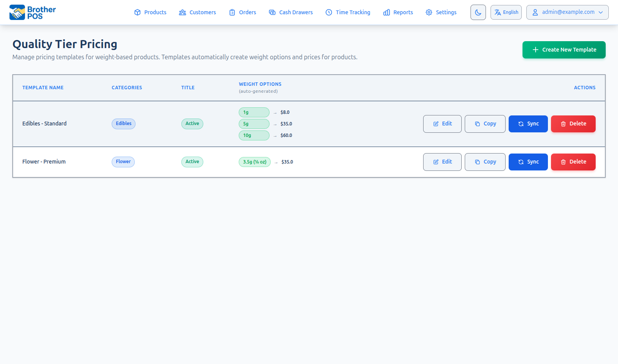Click the Brother POS handshake logo
This screenshot has width=618, height=364.
(17, 12)
